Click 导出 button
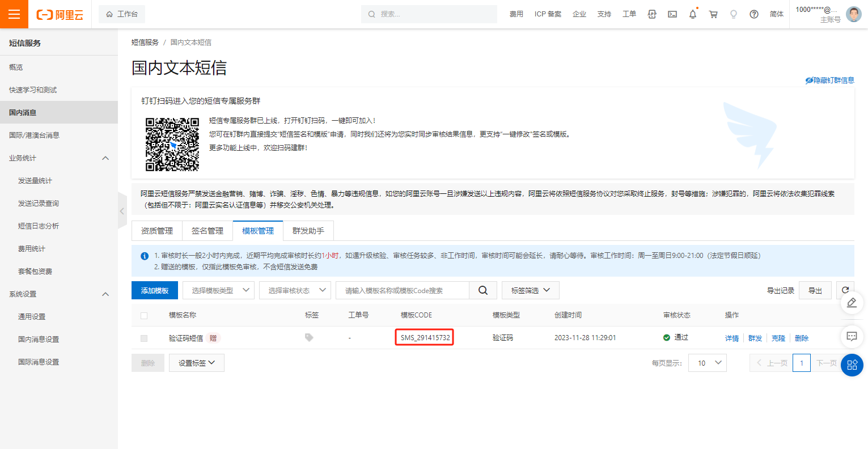Image resolution: width=868 pixels, height=449 pixels. point(815,290)
